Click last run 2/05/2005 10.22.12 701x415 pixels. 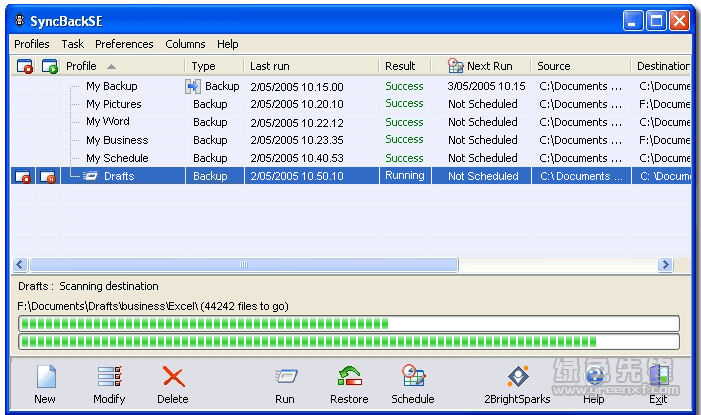[297, 123]
